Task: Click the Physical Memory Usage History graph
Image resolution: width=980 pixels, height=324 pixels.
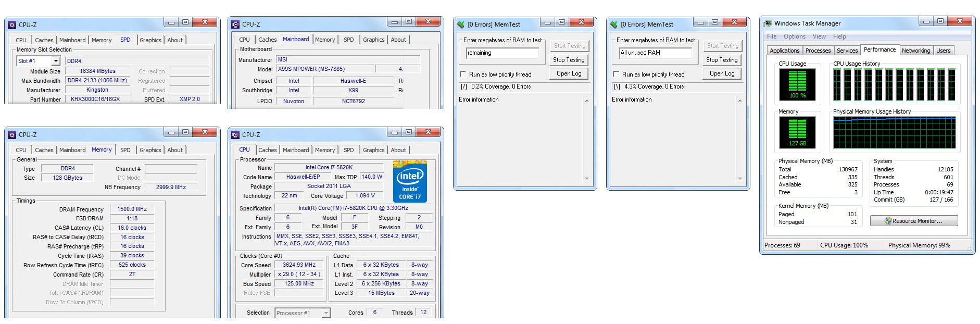Action: tap(894, 132)
